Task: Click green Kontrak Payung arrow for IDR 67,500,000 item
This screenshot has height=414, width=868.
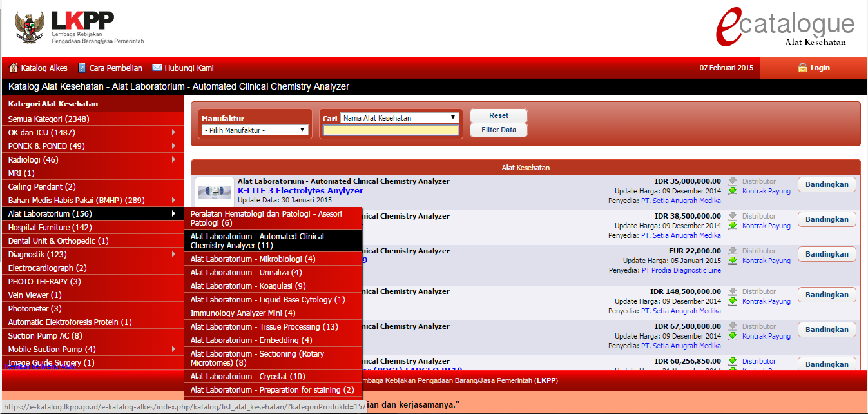Action: click(x=733, y=336)
